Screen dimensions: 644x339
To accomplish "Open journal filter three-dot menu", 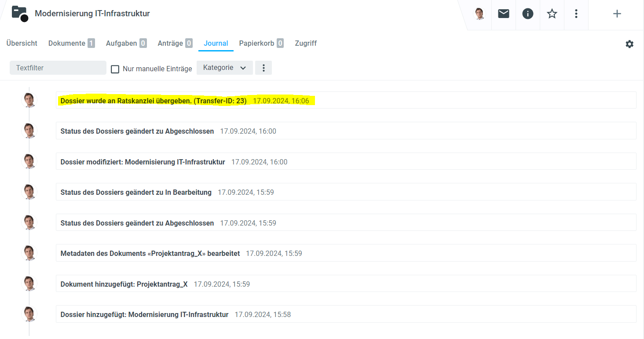I will (x=263, y=68).
